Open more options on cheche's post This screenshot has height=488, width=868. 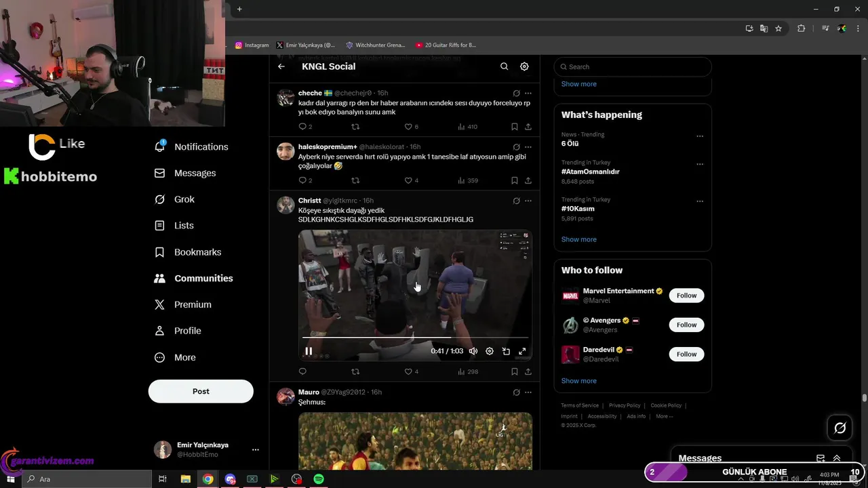point(528,93)
